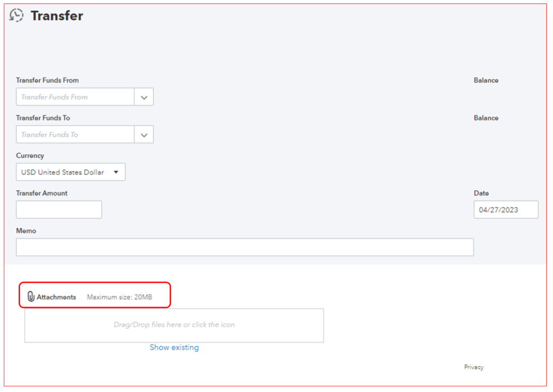
Task: Click the Attachments label
Action: [x=55, y=297]
